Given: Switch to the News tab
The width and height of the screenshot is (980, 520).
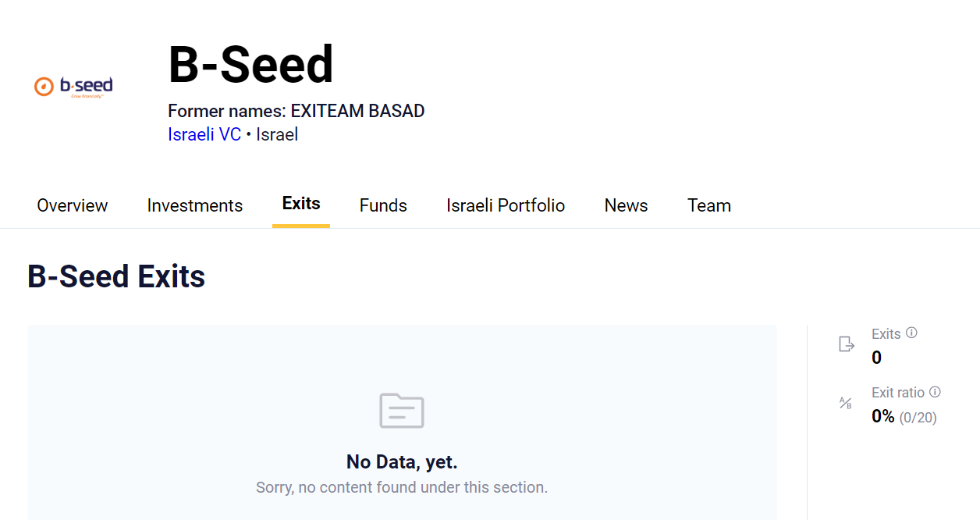Looking at the screenshot, I should pyautogui.click(x=626, y=205).
